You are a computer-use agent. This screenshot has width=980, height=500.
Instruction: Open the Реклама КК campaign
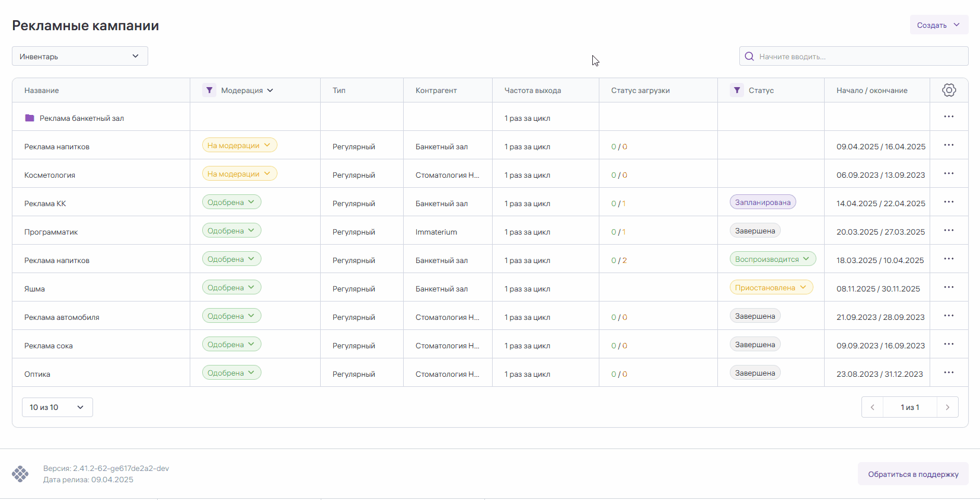(x=45, y=203)
